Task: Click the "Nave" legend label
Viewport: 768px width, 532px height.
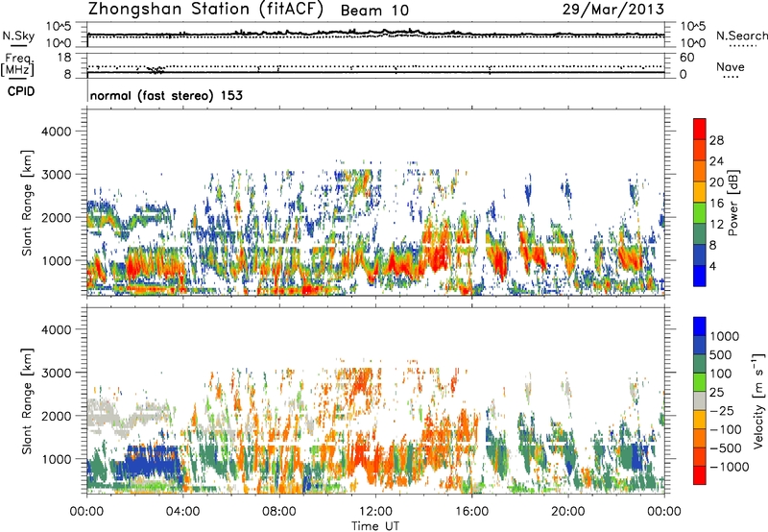Action: pos(731,66)
